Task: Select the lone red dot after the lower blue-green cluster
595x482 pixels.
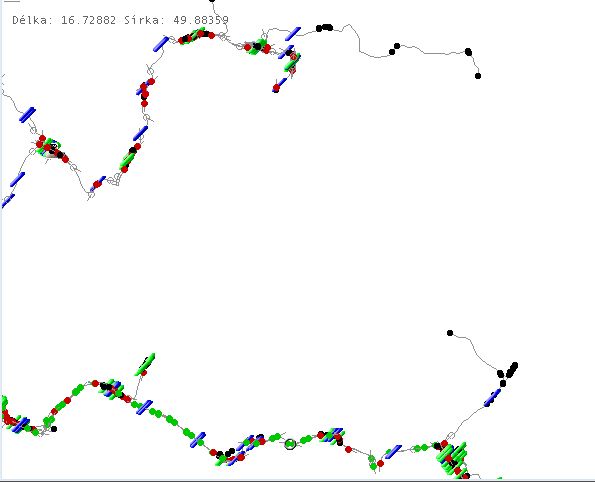Action: [348, 449]
